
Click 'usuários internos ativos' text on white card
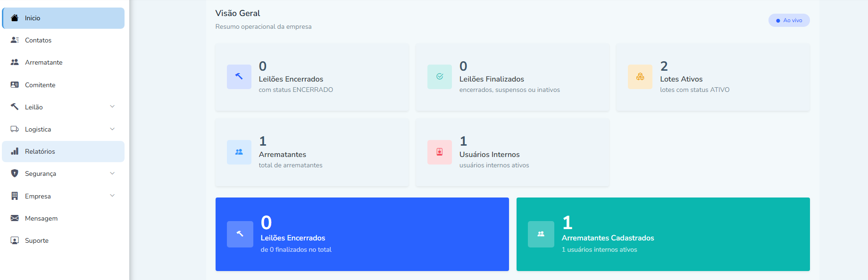[x=494, y=165]
